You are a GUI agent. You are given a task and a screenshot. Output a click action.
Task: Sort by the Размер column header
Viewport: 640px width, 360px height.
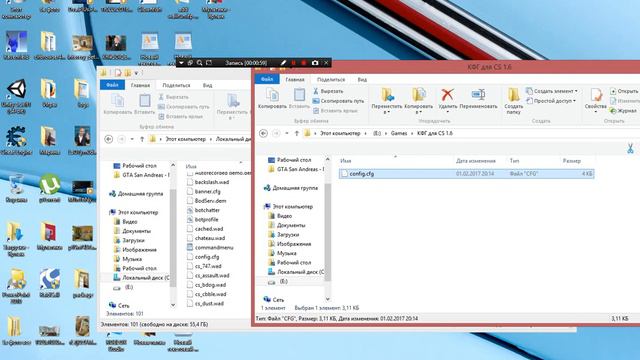[571, 161]
